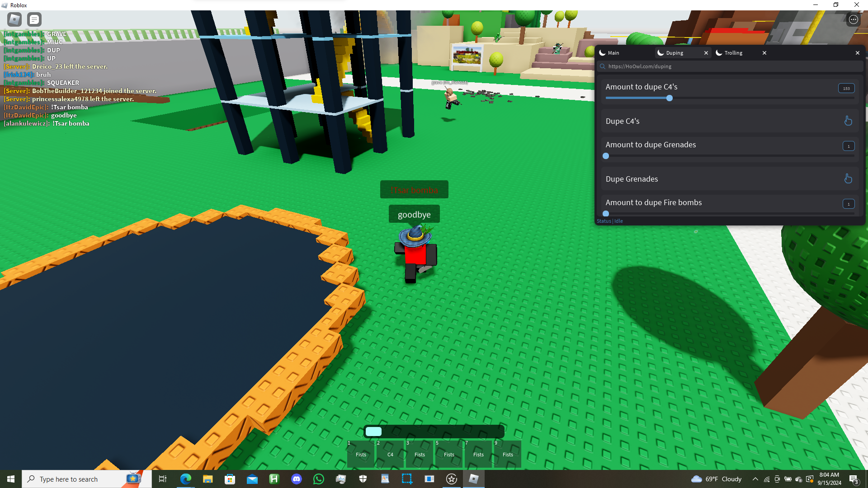Click ItzDavidEpic's 'goodbye' chat line
Screen dimensions: 868x488
40,115
